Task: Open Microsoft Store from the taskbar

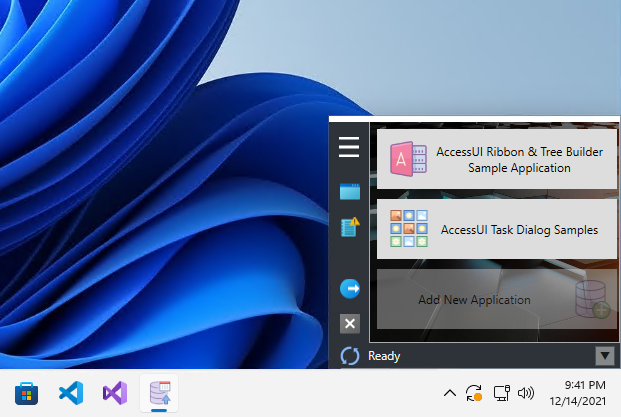Action: click(x=27, y=393)
